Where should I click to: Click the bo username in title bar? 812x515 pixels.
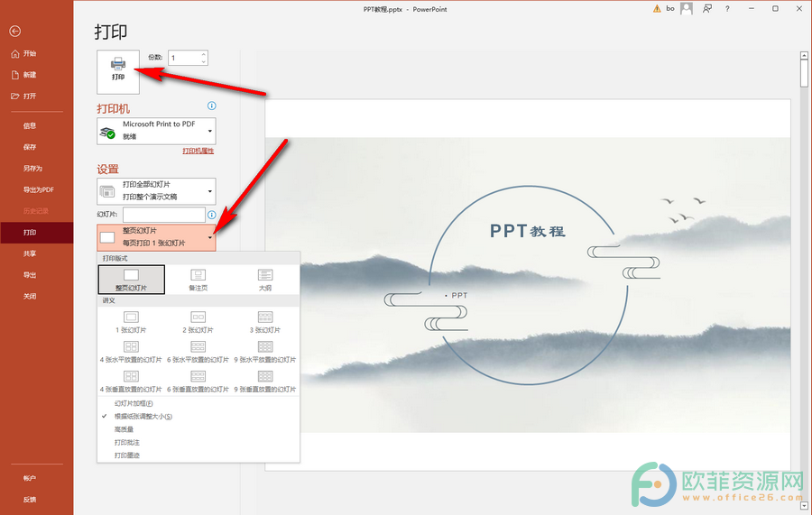point(670,9)
